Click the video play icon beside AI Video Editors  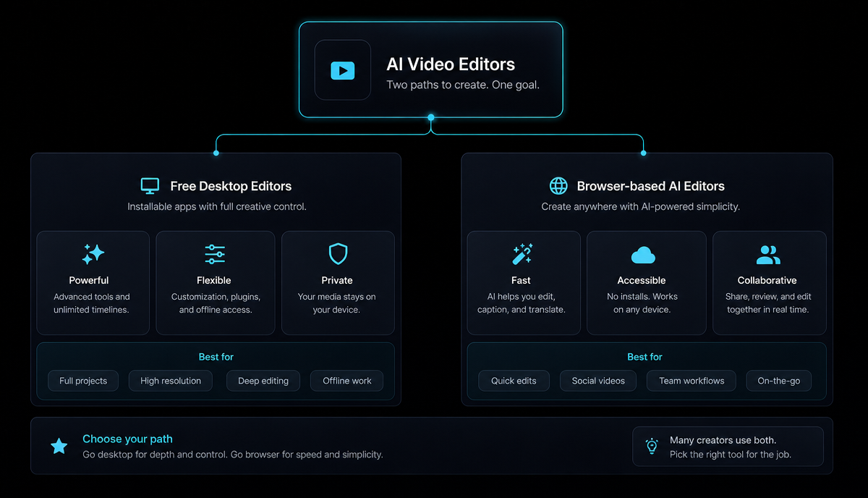click(x=343, y=70)
